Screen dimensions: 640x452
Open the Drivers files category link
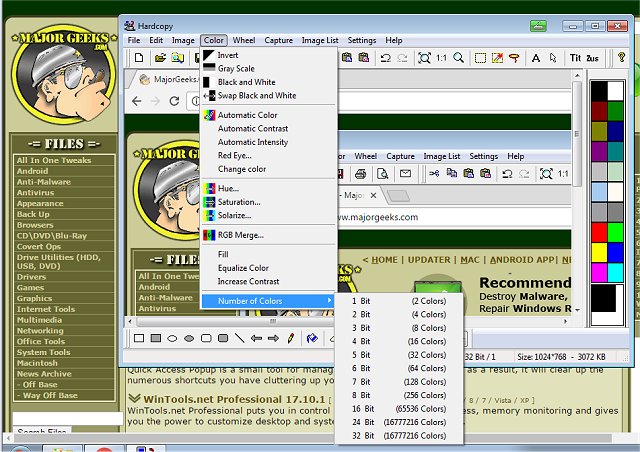coord(31,277)
